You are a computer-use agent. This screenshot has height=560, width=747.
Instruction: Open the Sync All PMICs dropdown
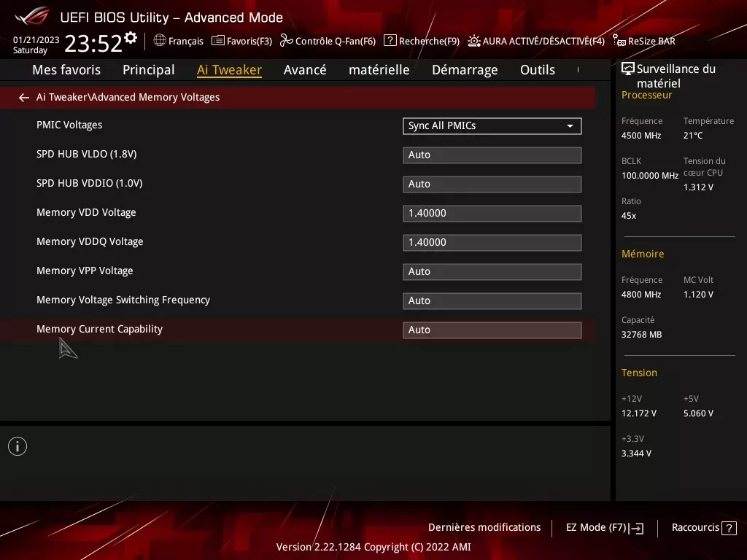point(492,125)
